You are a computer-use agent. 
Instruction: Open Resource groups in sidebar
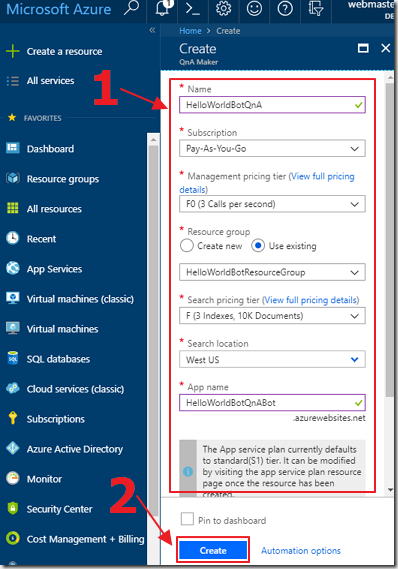tap(63, 179)
